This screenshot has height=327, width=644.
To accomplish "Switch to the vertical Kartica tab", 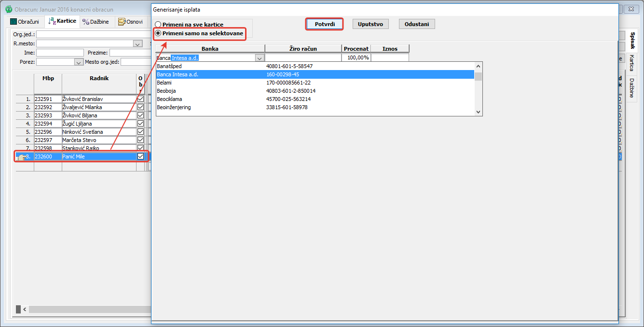I will tap(631, 63).
